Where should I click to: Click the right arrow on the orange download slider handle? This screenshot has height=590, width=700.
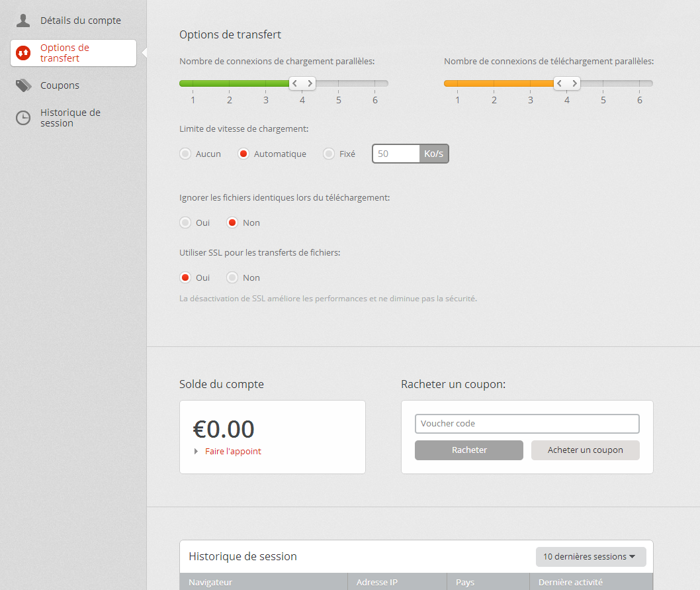[x=574, y=83]
